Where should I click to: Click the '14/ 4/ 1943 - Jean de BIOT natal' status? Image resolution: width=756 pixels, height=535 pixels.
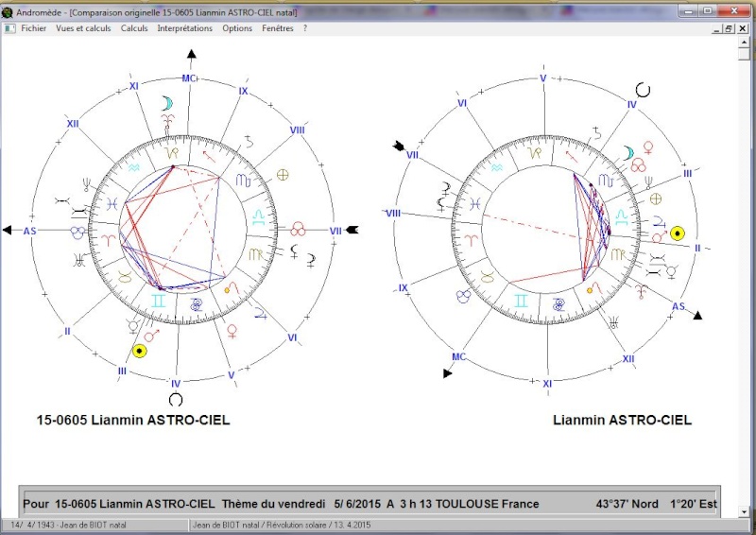(68, 526)
